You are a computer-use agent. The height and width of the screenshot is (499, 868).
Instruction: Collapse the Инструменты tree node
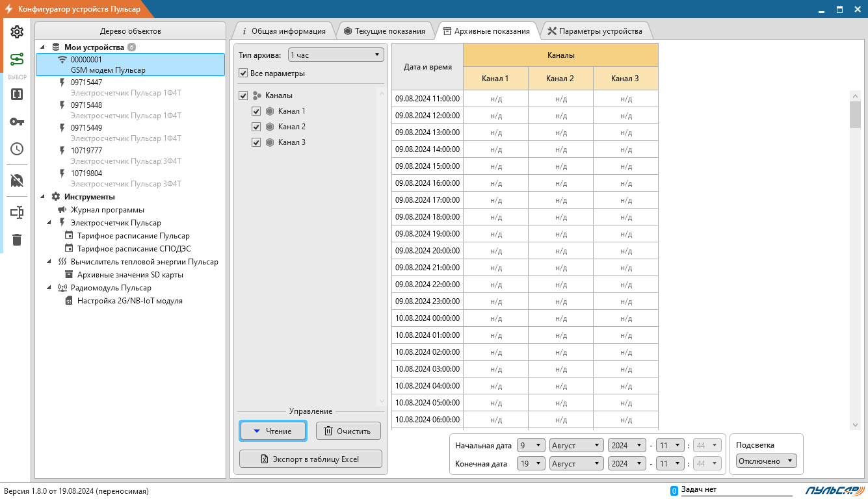(x=43, y=197)
